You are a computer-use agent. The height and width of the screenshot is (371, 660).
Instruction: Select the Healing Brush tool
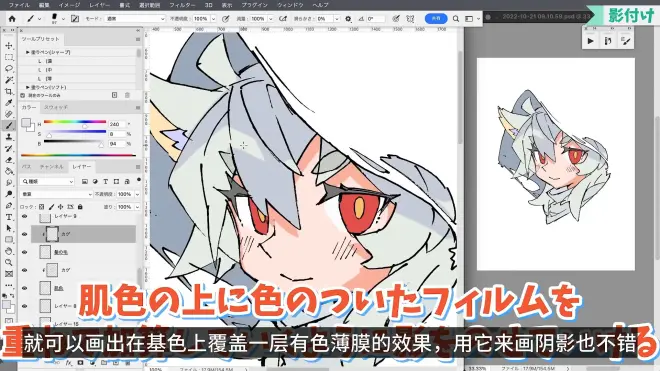point(9,114)
